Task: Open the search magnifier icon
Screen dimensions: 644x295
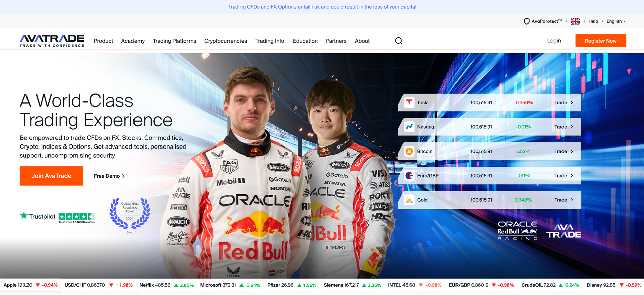Action: pyautogui.click(x=398, y=41)
